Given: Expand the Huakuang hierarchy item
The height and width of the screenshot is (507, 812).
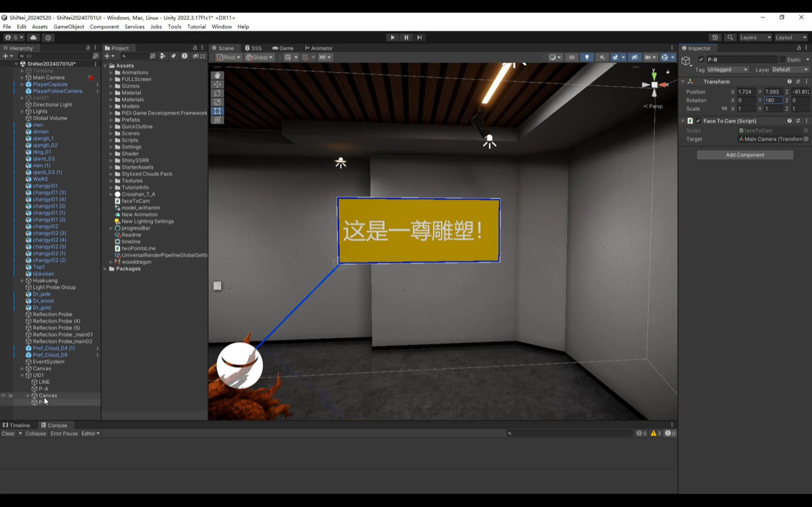Looking at the screenshot, I should 22,281.
